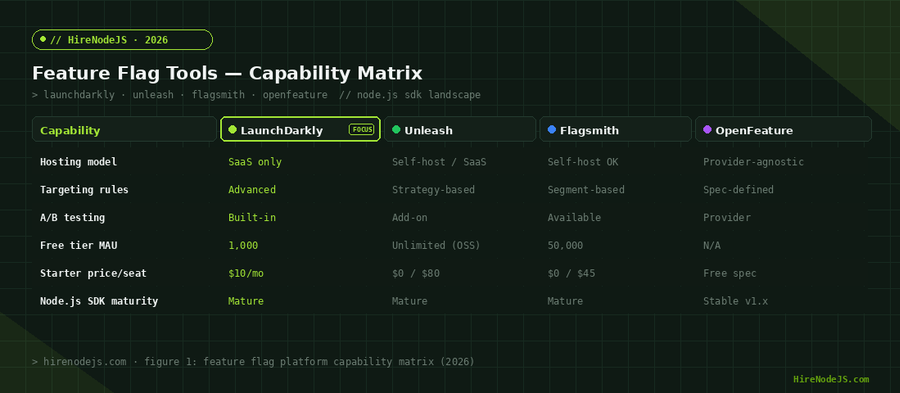Click the Stable v1.x cell
Image resolution: width=900 pixels, height=393 pixels.
click(x=736, y=301)
